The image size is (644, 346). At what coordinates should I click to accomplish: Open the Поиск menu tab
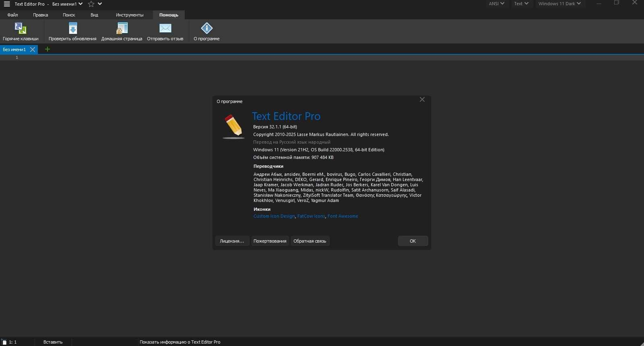(69, 15)
